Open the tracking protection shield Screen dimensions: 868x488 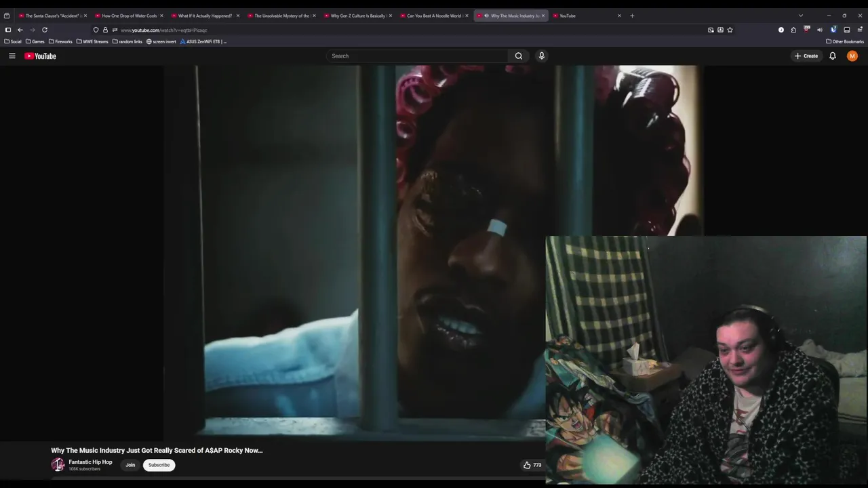pos(96,30)
